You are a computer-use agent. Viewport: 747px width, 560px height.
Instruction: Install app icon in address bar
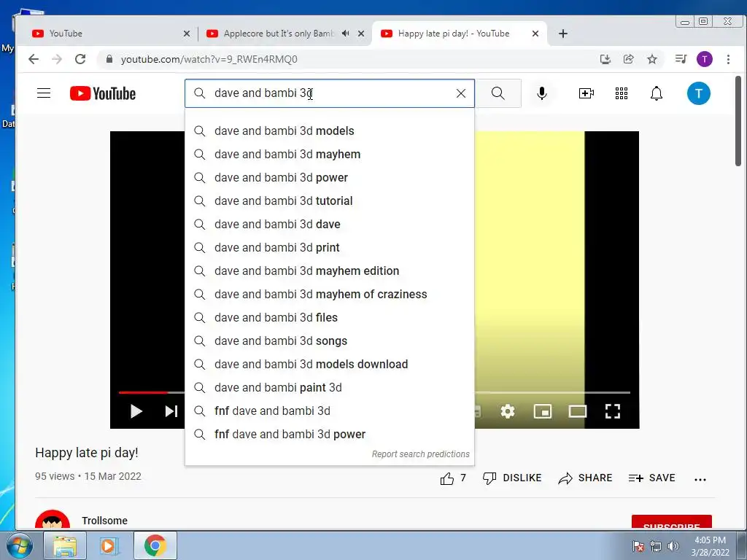[x=605, y=59]
